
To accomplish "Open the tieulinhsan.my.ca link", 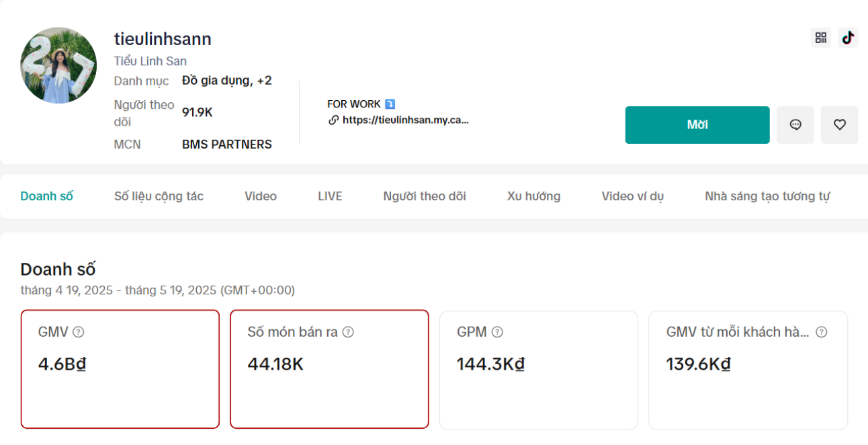I will pyautogui.click(x=405, y=120).
